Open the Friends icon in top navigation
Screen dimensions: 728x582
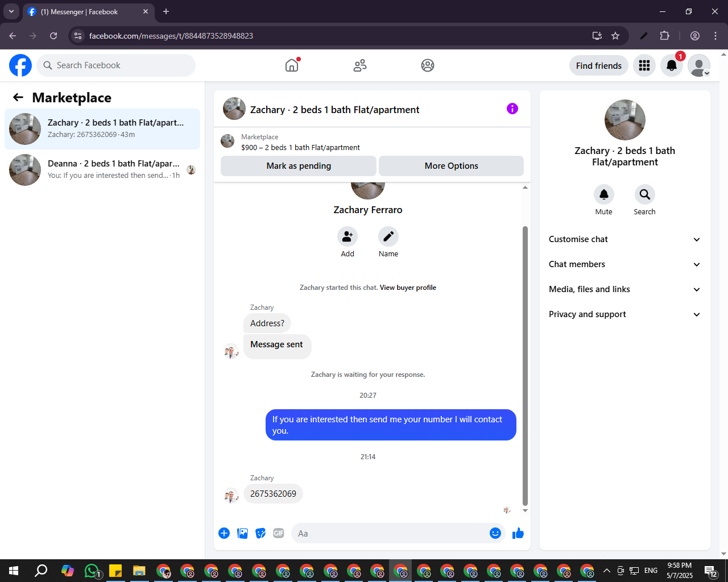[x=360, y=65]
